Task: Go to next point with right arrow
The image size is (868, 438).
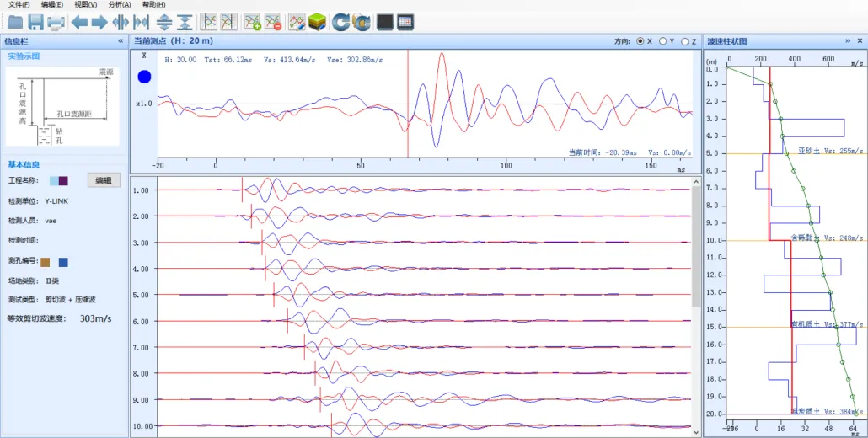Action: point(99,22)
